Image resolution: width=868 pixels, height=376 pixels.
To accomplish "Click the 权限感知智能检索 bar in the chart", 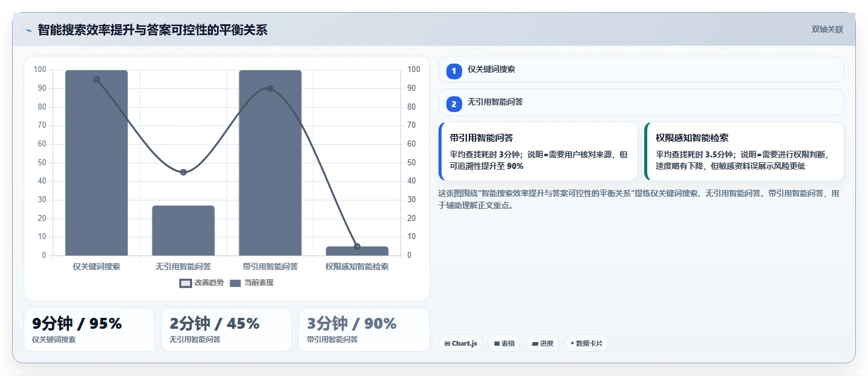I will [357, 251].
